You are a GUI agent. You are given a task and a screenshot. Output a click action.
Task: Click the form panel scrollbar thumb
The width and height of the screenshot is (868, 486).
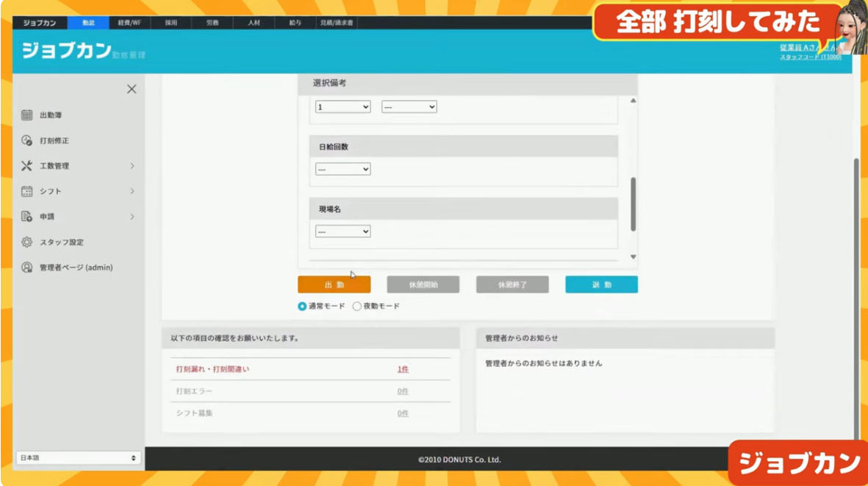coord(634,204)
